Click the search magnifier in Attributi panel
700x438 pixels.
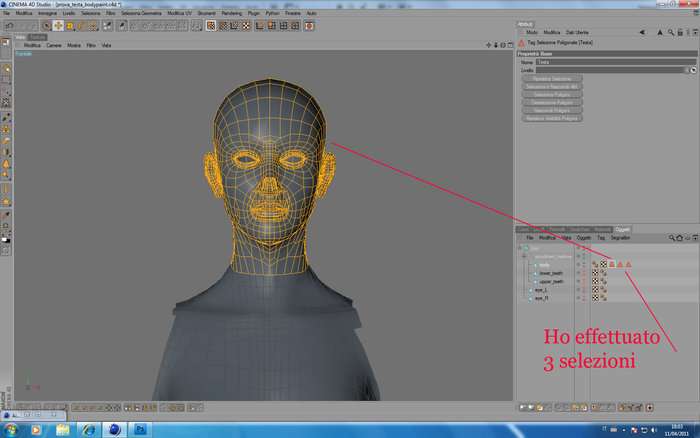point(671,33)
